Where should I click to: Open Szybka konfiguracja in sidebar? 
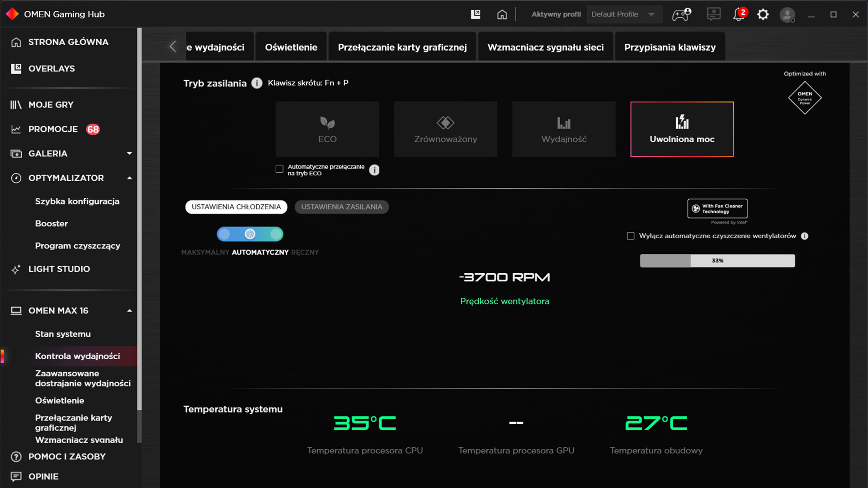(77, 202)
